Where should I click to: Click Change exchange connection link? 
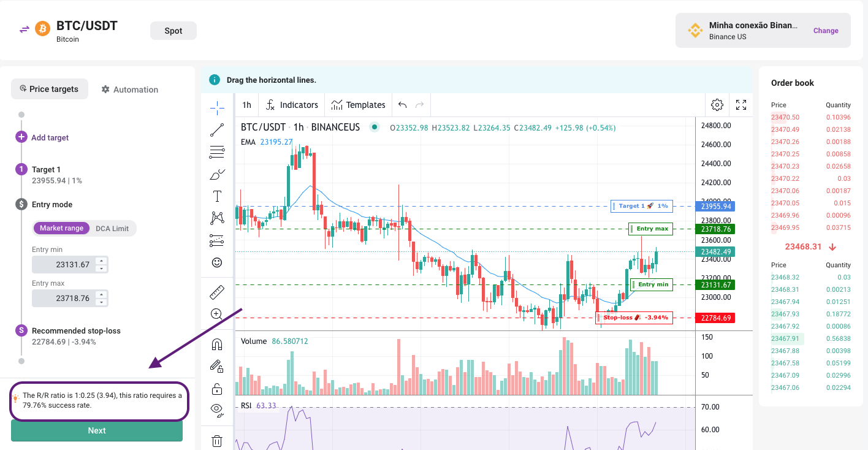(825, 31)
